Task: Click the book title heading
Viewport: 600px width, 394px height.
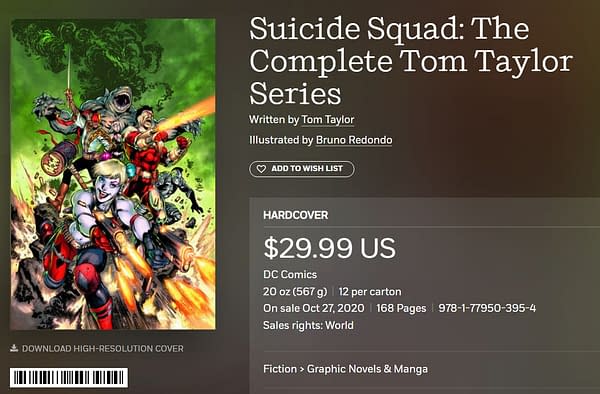Action: point(410,61)
